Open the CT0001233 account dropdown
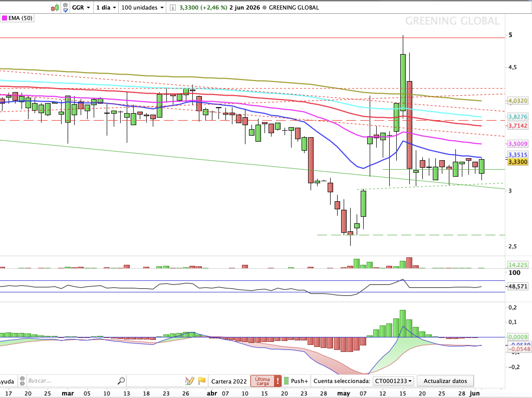Viewport: 532px width, 398px height. [393, 381]
